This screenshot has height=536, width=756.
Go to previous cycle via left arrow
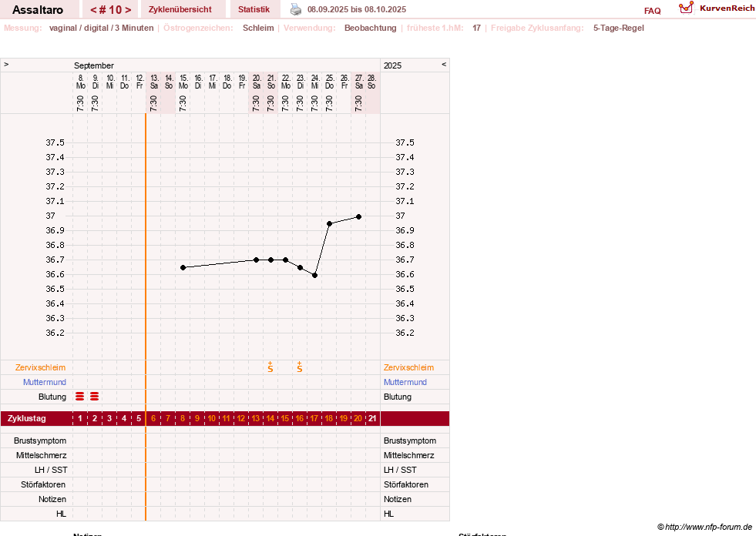(x=94, y=10)
